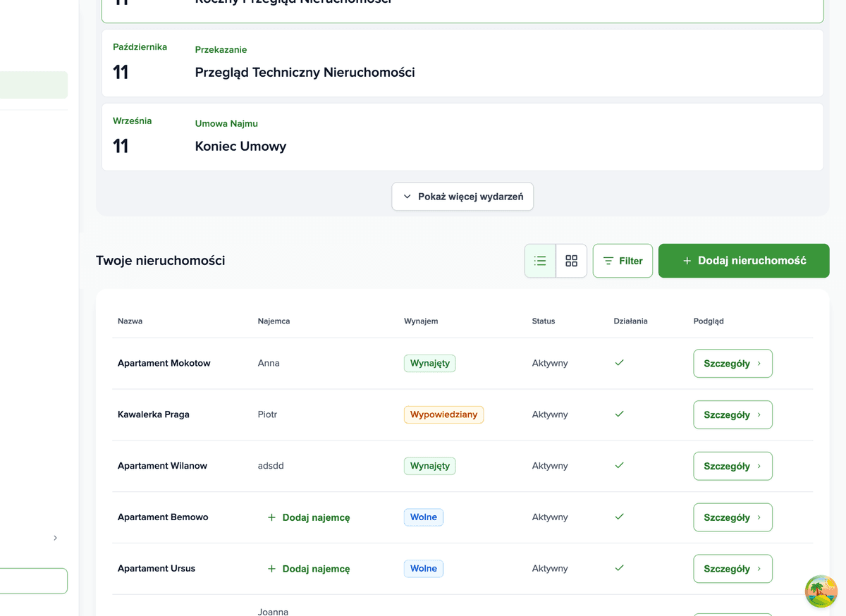This screenshot has height=616, width=846.
Task: Click tenant name adsdd
Action: [271, 466]
